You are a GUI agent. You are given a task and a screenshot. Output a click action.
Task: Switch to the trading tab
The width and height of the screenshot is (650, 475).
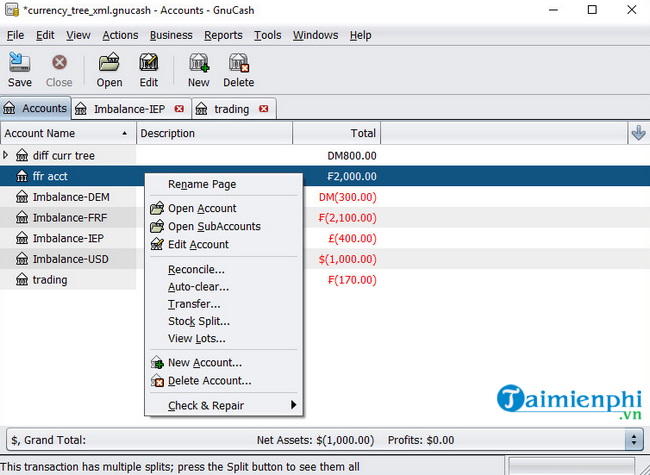232,109
